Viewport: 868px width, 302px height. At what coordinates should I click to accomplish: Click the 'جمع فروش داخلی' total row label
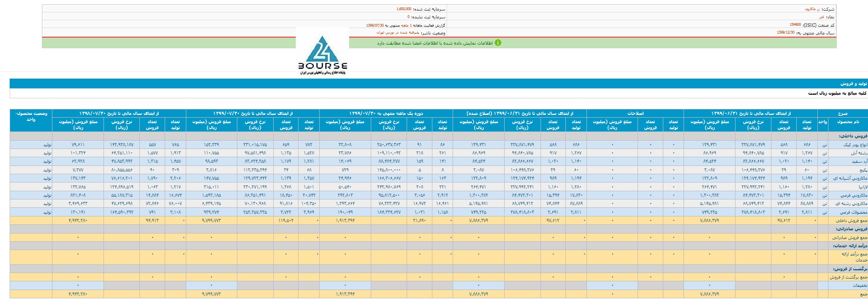[852, 221]
